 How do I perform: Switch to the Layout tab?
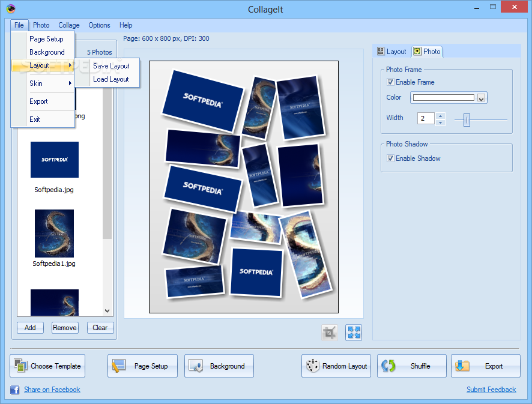tap(392, 52)
